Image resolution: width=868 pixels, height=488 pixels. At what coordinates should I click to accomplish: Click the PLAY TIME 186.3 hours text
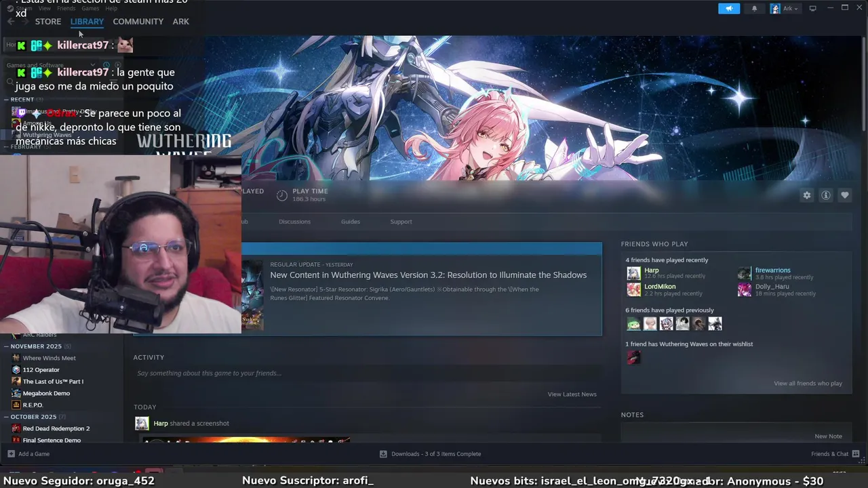[x=310, y=195]
